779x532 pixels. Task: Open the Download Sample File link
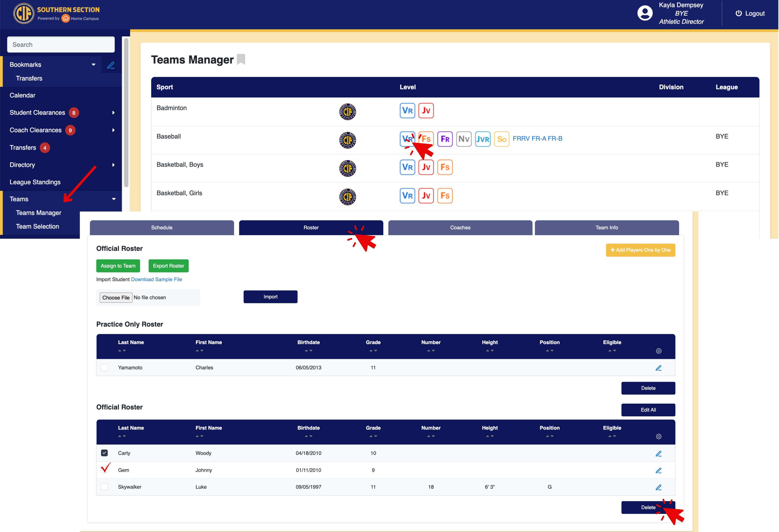(x=156, y=279)
